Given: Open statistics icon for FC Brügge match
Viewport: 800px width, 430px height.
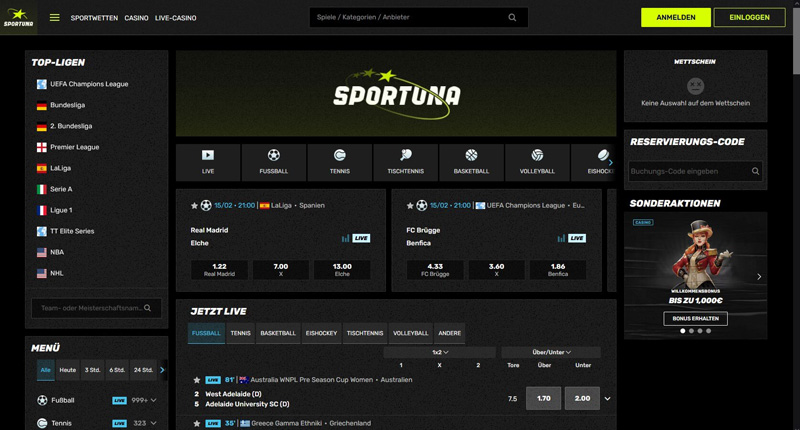Looking at the screenshot, I should pyautogui.click(x=561, y=238).
